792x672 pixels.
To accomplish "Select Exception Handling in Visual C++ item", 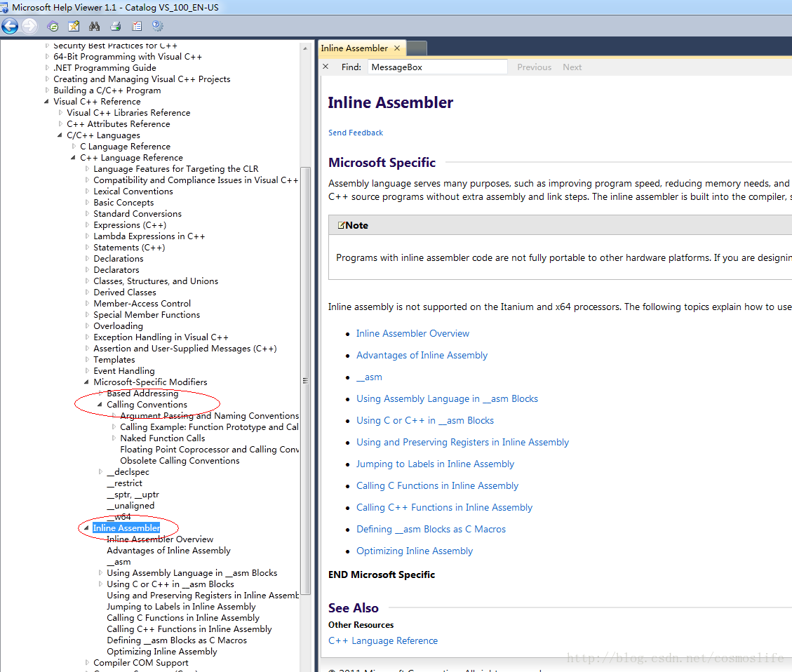I will pos(161,337).
